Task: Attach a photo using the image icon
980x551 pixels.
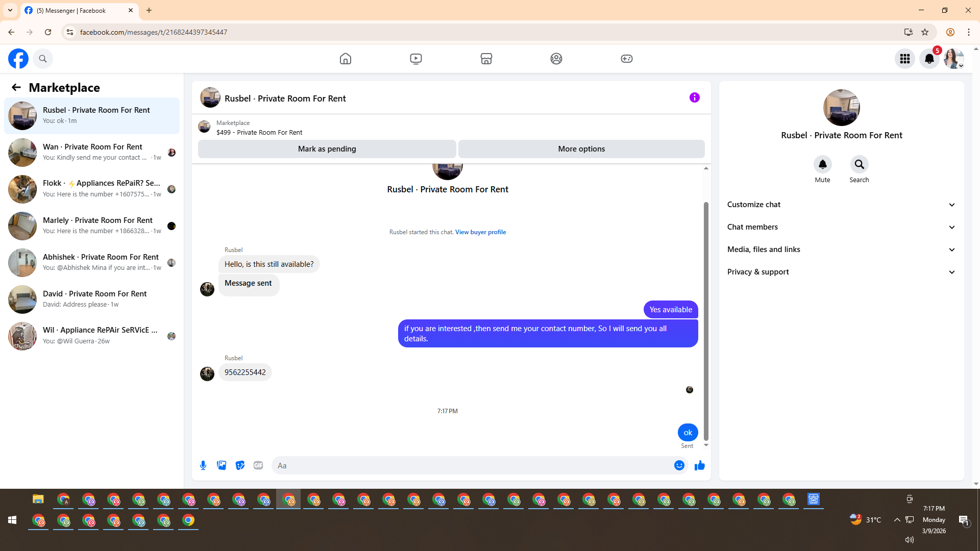Action: 222,465
